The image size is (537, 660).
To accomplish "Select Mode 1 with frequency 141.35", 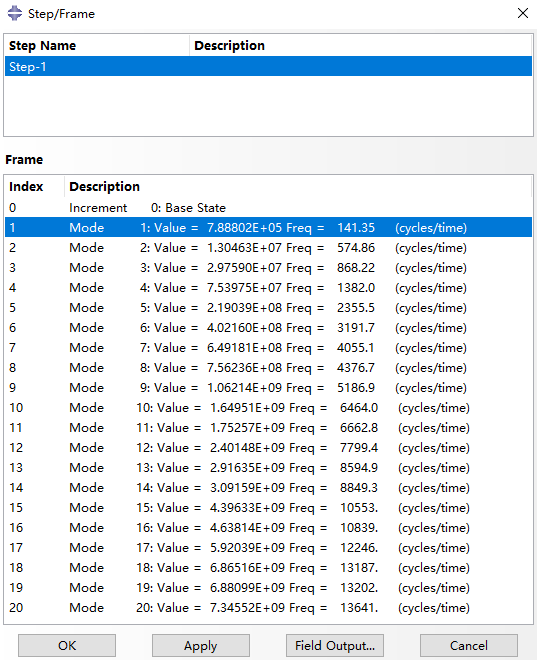I will [268, 228].
